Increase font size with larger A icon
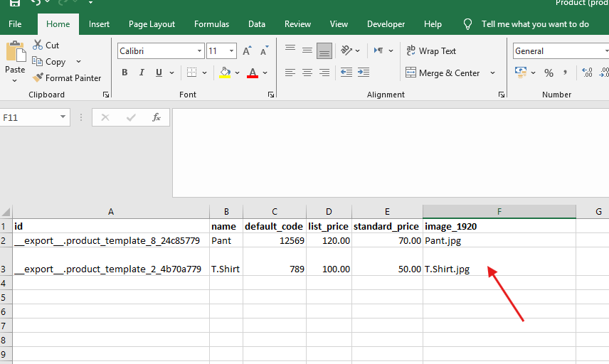Image resolution: width=609 pixels, height=364 pixels. 247,51
